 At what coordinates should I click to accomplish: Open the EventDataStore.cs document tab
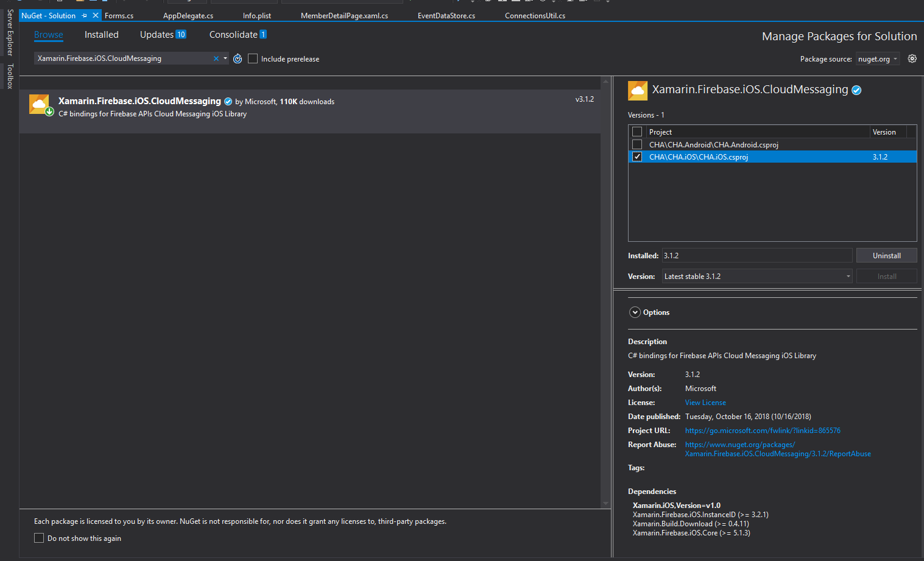[446, 15]
